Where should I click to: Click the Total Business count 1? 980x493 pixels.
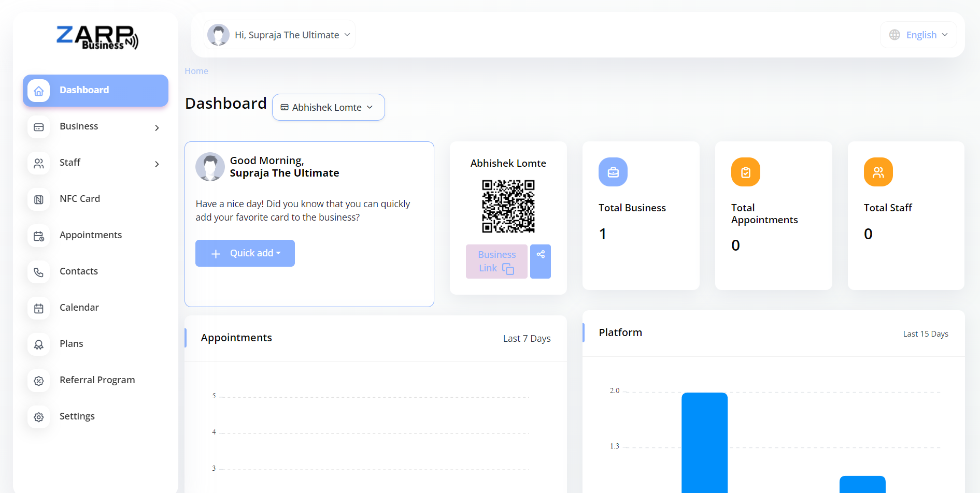[x=603, y=234]
